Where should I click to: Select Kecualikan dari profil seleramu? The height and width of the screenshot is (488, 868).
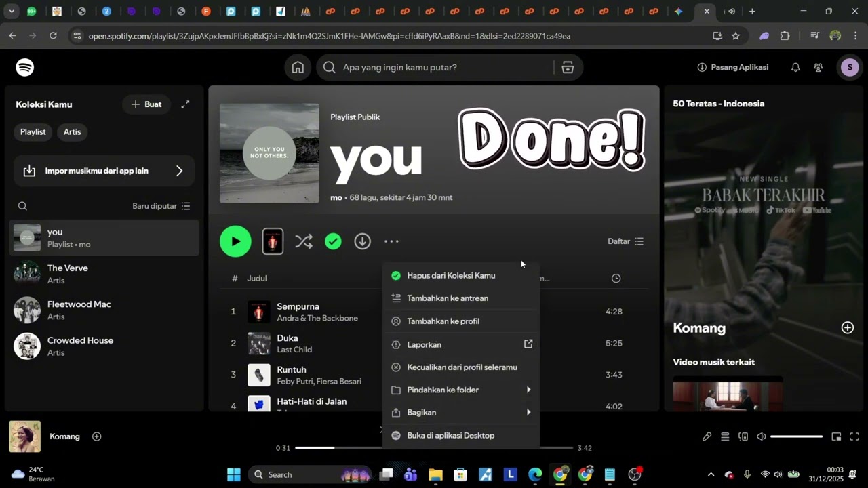pyautogui.click(x=461, y=367)
